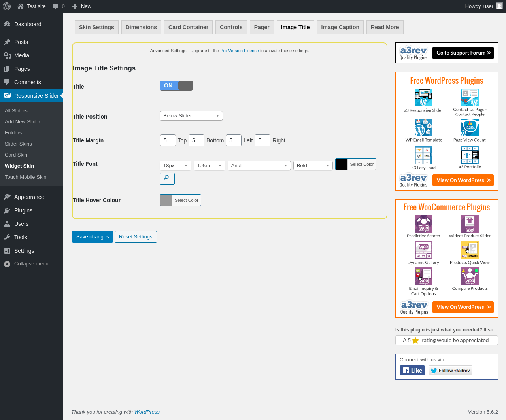Screen dimensions: 506x420
Task: Pick the Title Hover Colour swatch
Action: coord(166,200)
